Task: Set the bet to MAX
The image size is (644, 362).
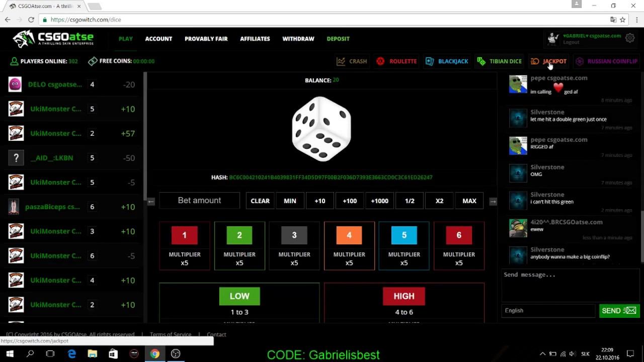Action: click(x=469, y=201)
